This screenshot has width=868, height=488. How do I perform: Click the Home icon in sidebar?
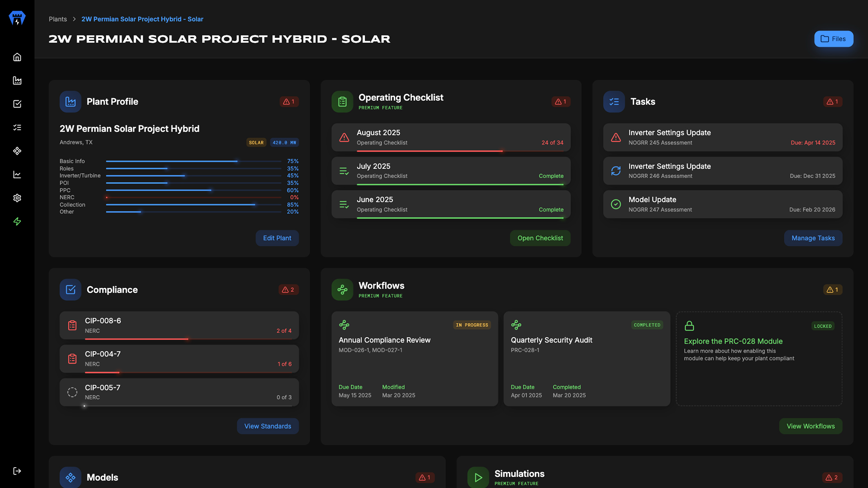pos(17,57)
